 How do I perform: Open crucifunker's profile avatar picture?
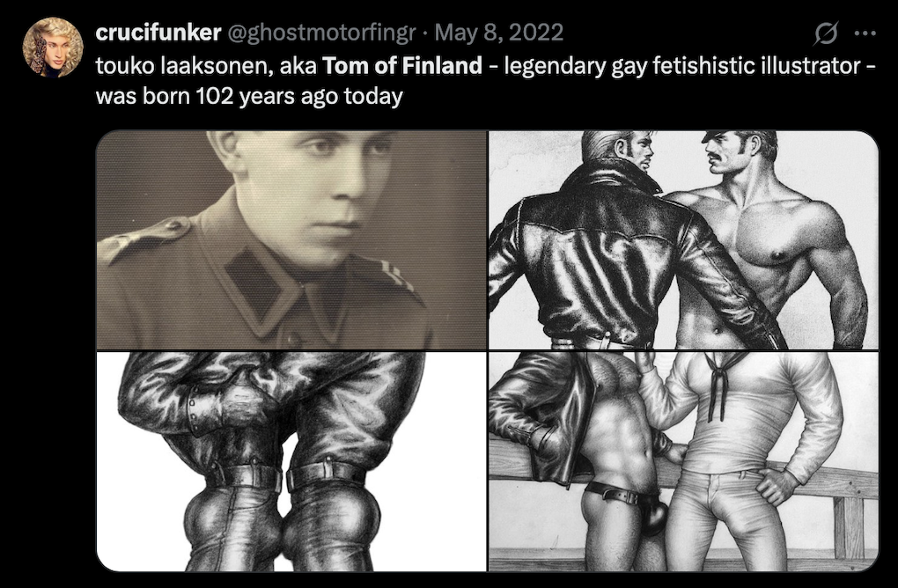click(x=53, y=47)
